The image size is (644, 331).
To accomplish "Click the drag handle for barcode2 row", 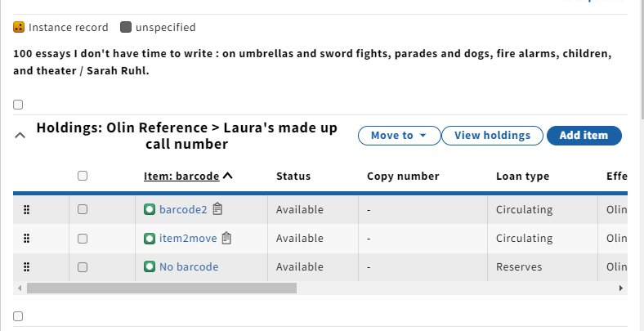I will click(x=26, y=210).
